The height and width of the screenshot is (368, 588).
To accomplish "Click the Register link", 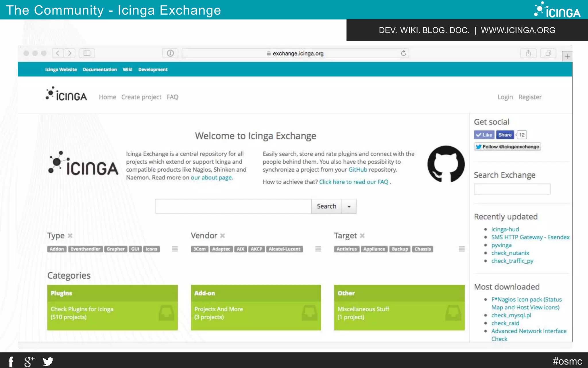I will coord(530,97).
